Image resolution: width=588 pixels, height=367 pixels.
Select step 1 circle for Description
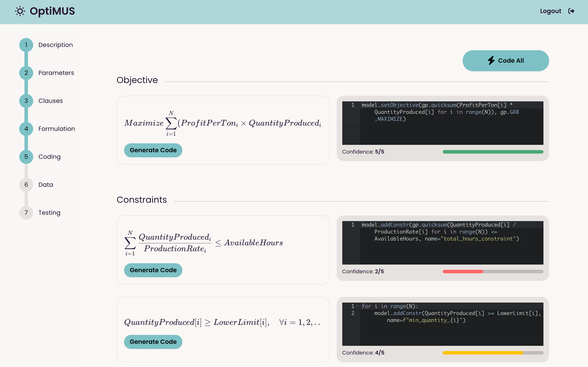click(x=26, y=45)
